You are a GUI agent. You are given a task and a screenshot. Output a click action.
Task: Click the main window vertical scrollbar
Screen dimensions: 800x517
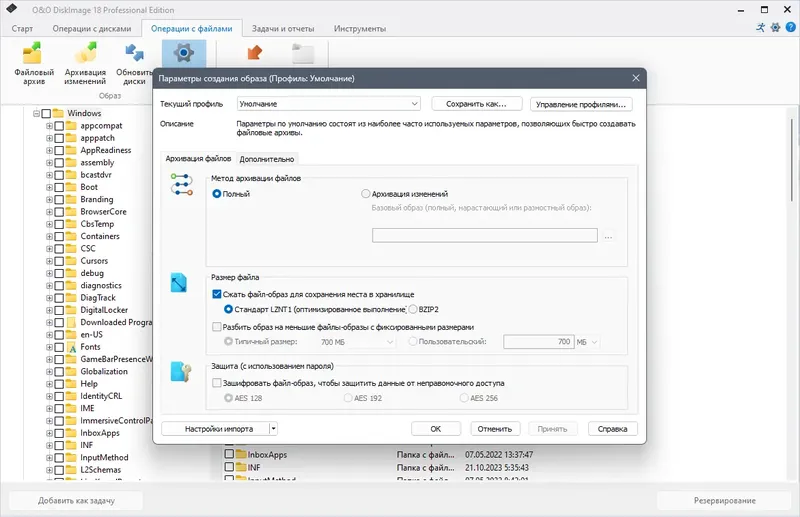[x=792, y=160]
